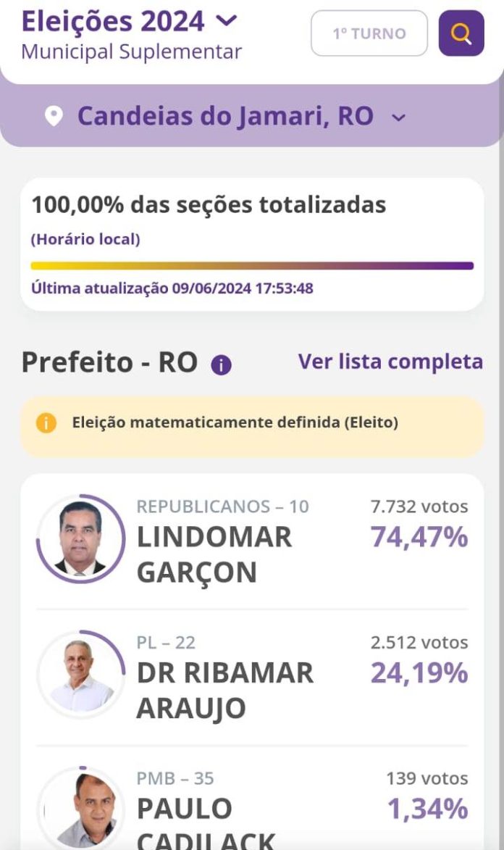Expand the Candeias do Jamari city chevron

pos(398,117)
